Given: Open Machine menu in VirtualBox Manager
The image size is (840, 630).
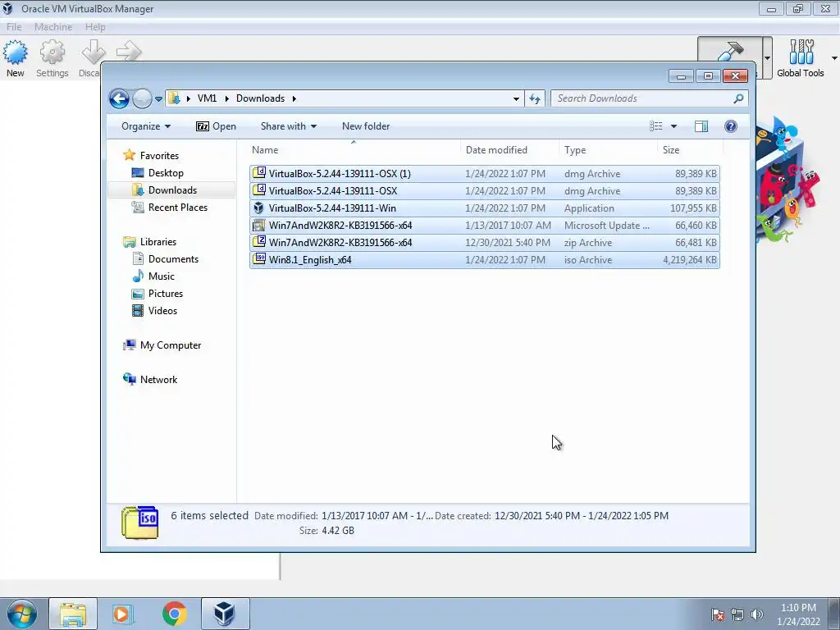Looking at the screenshot, I should [x=53, y=27].
